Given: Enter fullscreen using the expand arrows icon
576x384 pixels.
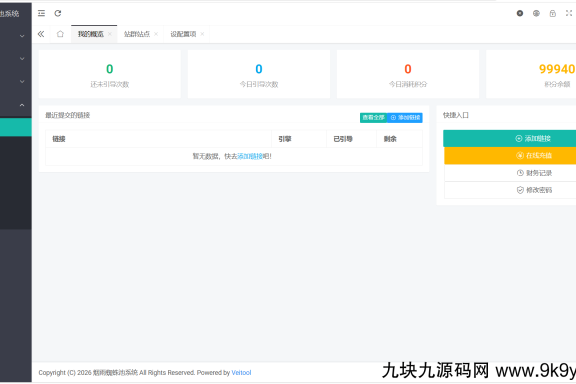Looking at the screenshot, I should pyautogui.click(x=569, y=14).
